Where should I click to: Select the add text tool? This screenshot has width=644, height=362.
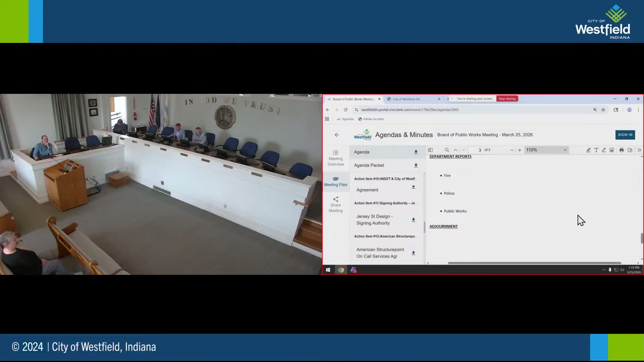click(x=596, y=150)
